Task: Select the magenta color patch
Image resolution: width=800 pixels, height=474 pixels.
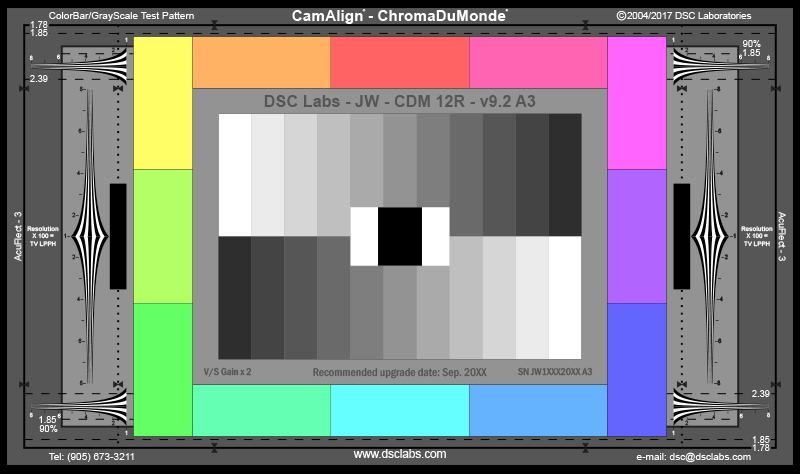Action: click(637, 103)
